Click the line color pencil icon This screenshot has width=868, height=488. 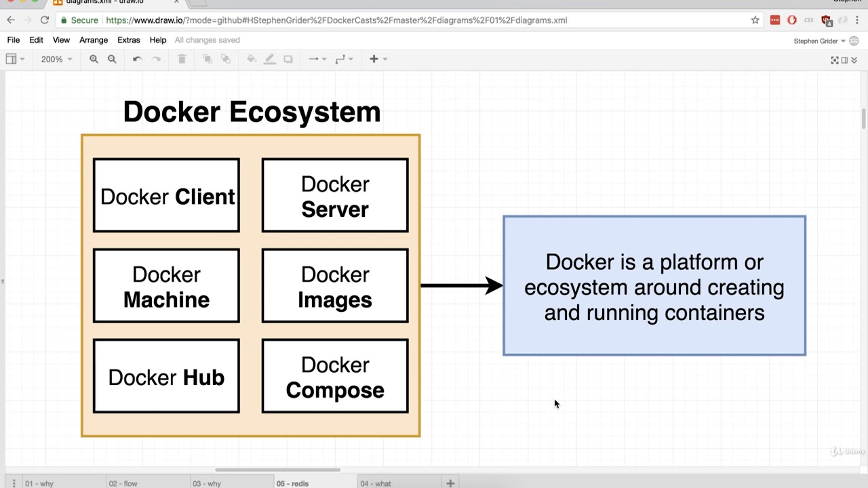pos(270,59)
